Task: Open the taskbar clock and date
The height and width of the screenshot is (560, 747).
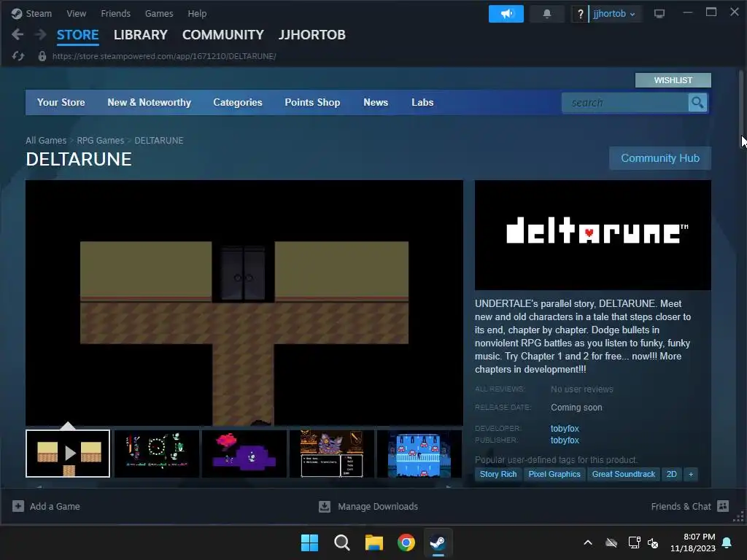Action: (x=693, y=542)
